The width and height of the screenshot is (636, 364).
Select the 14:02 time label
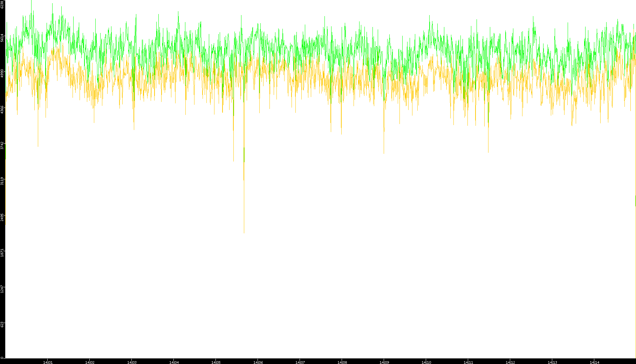coord(90,362)
